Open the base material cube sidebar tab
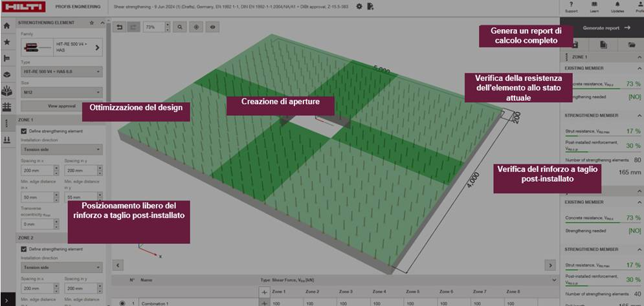The width and height of the screenshot is (644, 306). click(x=6, y=75)
